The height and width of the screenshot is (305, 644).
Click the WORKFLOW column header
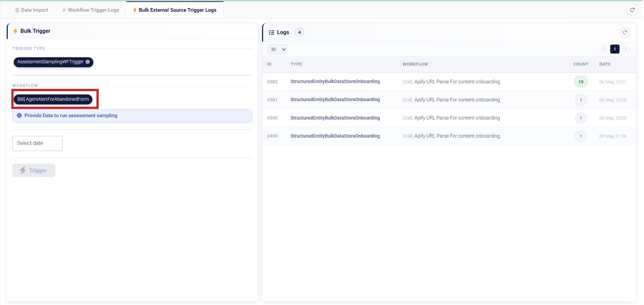415,64
